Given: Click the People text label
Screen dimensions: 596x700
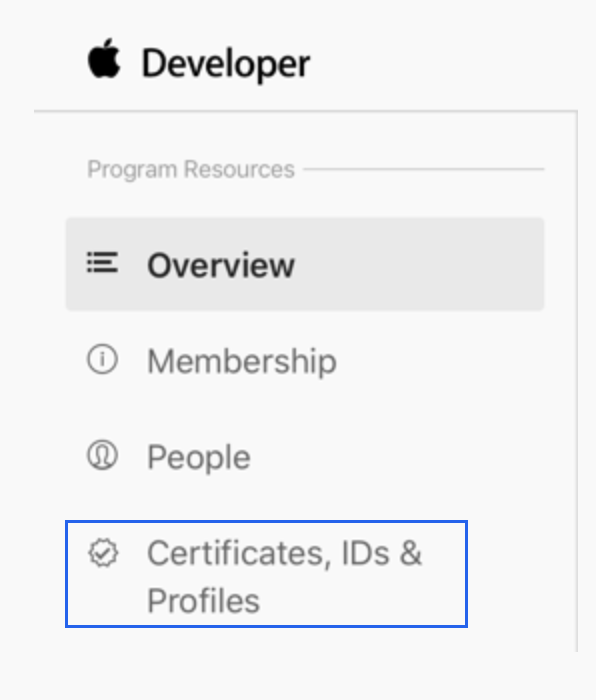Looking at the screenshot, I should click(x=199, y=458).
